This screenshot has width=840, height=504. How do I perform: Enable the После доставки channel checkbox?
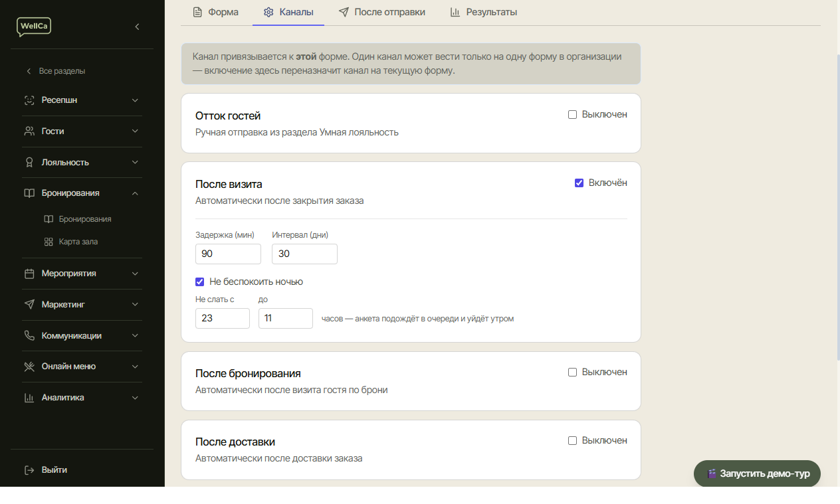572,441
